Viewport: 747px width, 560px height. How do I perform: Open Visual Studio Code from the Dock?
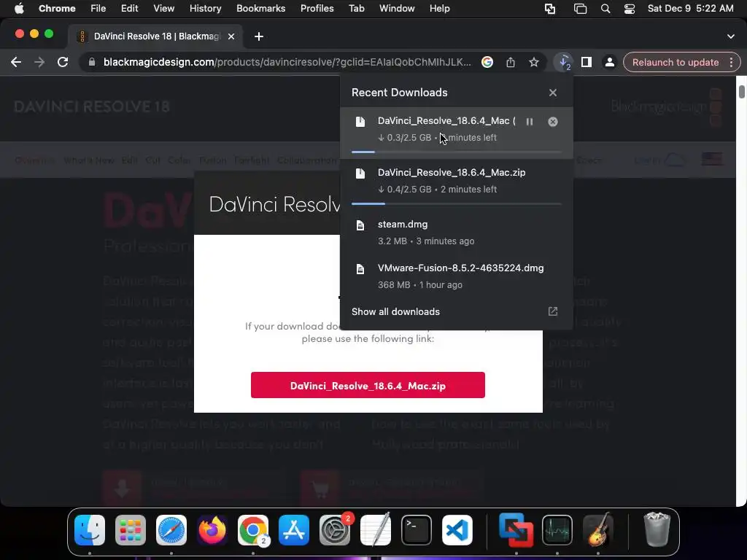(x=457, y=530)
